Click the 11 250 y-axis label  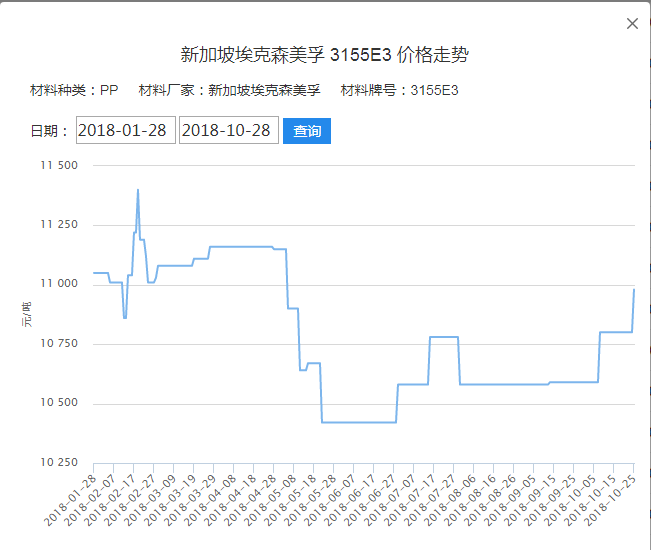[x=59, y=225]
